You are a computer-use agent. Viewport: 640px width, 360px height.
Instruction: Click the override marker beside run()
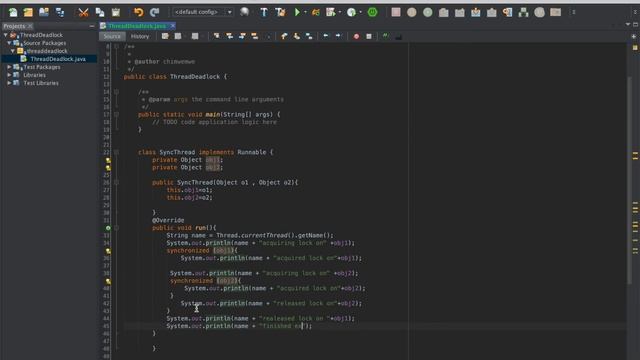(x=108, y=228)
